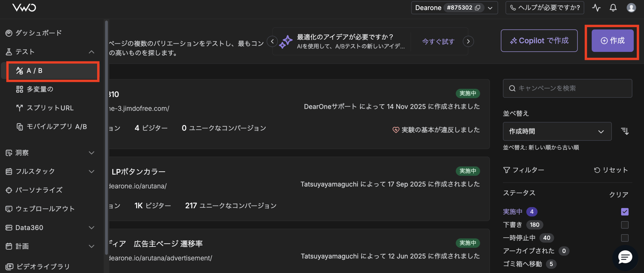
Task: Open スプリットURL tests
Action: click(x=50, y=108)
